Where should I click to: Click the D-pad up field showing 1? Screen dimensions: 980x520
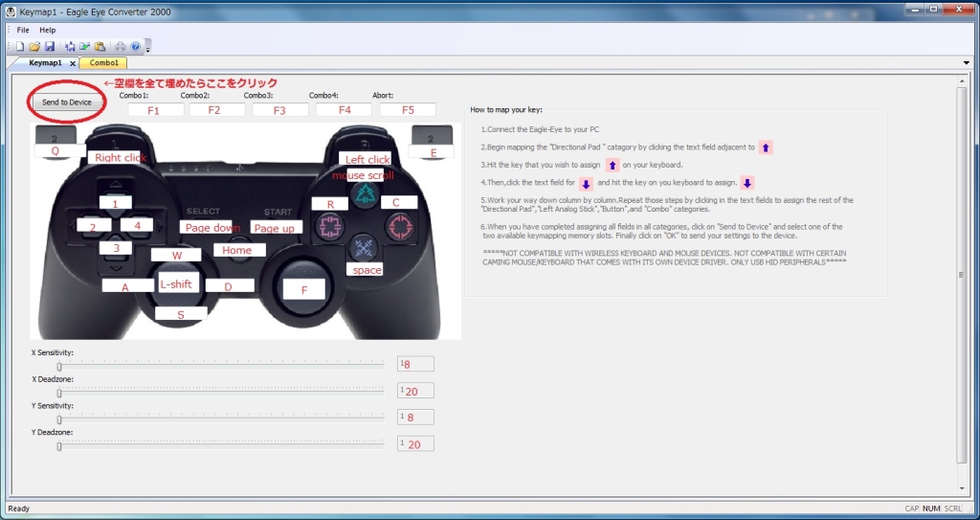coord(116,203)
